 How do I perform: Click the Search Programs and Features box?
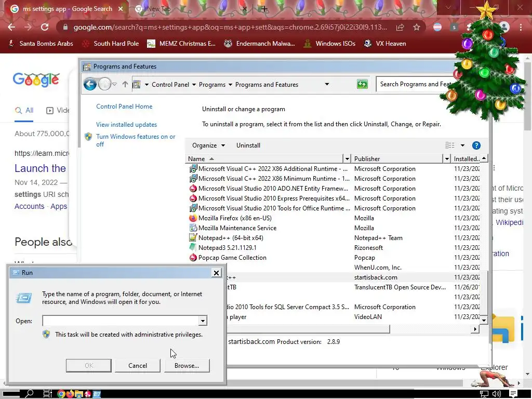tap(416, 84)
